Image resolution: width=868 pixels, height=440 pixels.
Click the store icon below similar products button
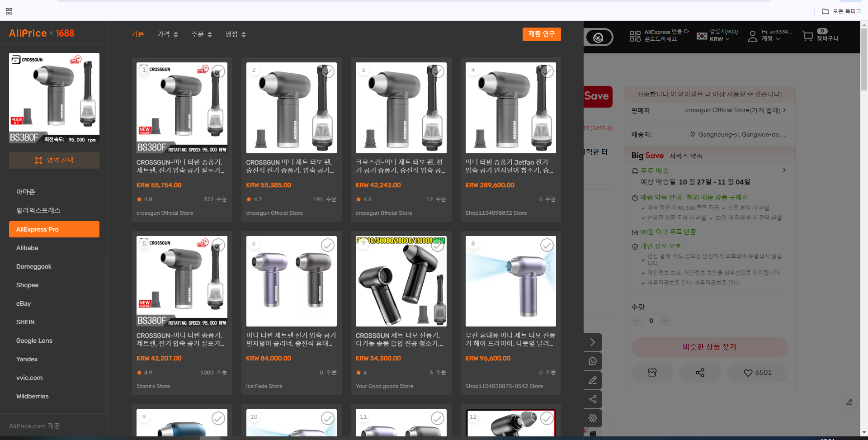tap(652, 373)
